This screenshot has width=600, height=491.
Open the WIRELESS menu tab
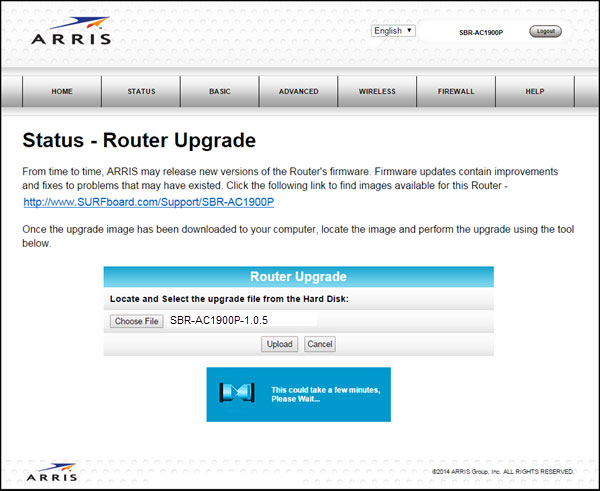377,91
